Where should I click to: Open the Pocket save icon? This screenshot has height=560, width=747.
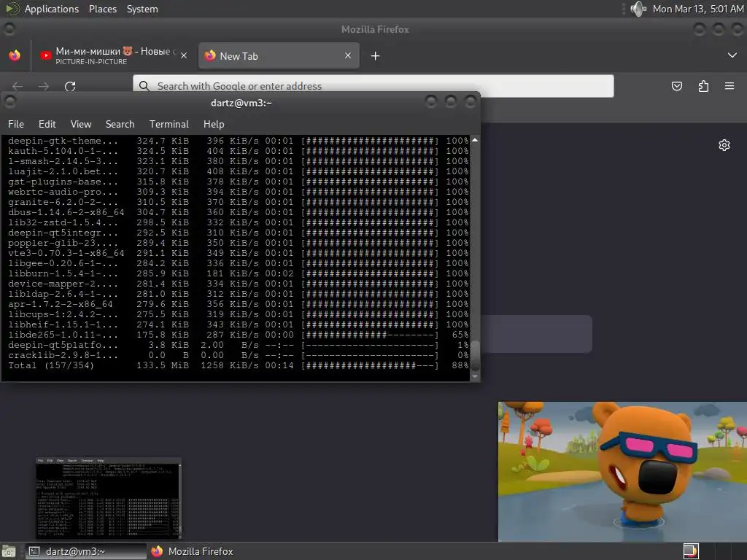click(677, 86)
